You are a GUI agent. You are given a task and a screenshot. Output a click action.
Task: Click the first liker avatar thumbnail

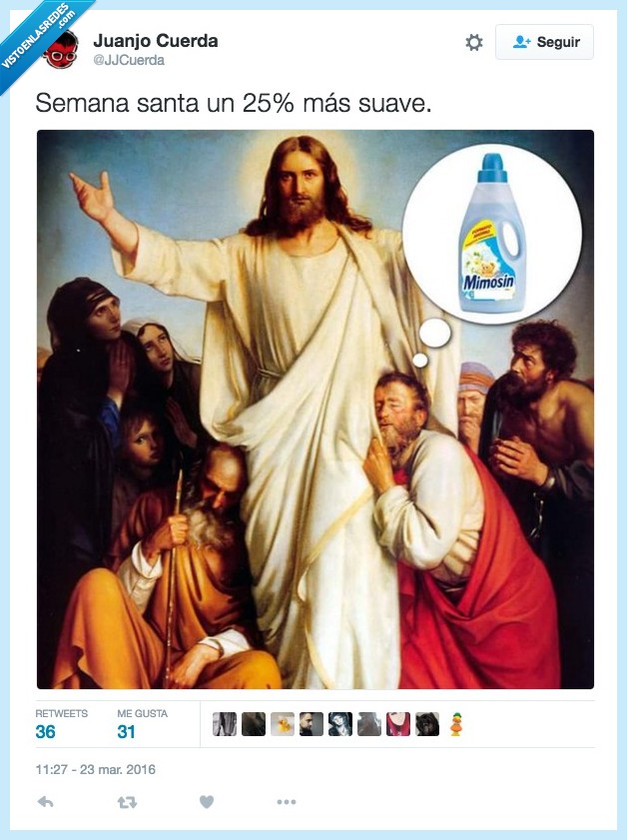coord(225,724)
